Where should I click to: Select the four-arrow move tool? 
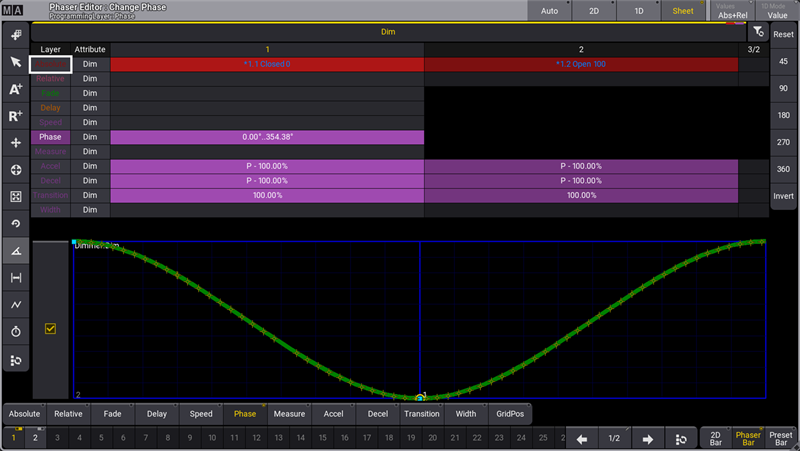click(16, 143)
